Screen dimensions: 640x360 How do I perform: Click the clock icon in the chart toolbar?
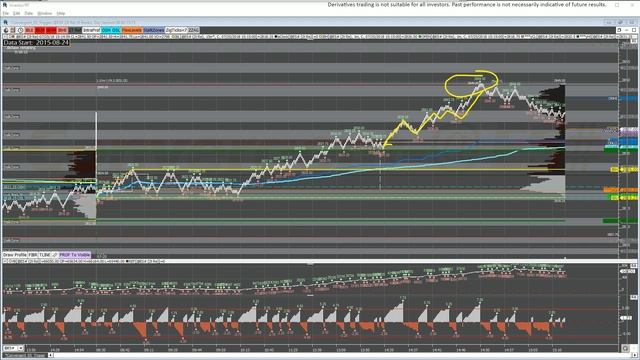click(20, 30)
